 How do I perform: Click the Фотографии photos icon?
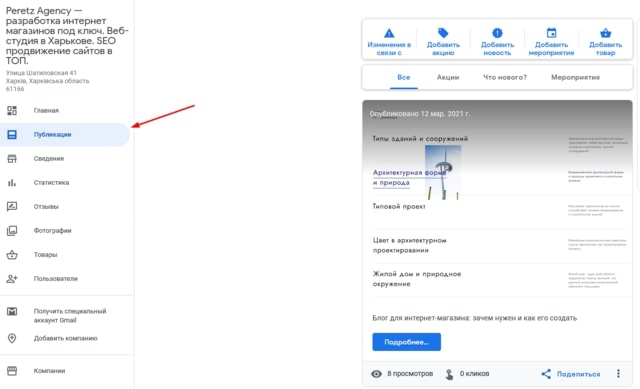[12, 231]
